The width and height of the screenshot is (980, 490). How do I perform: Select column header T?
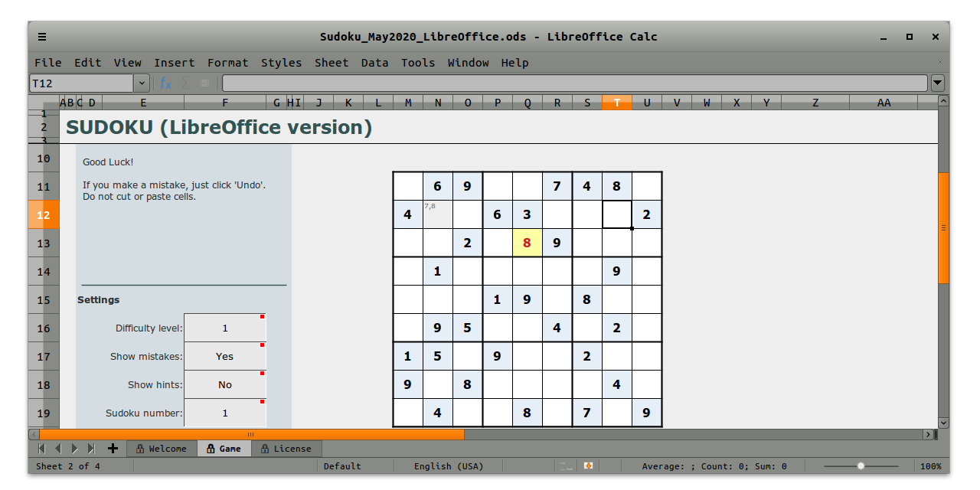[617, 103]
